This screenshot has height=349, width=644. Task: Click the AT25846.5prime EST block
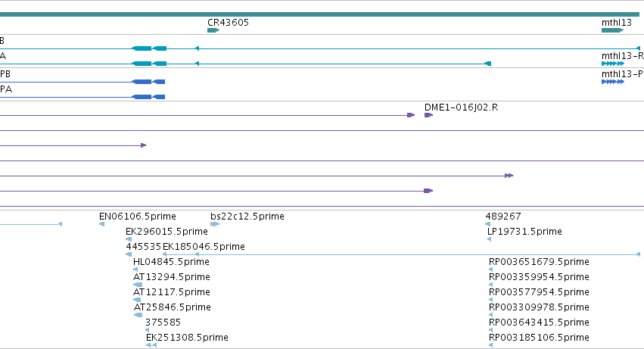tap(138, 315)
